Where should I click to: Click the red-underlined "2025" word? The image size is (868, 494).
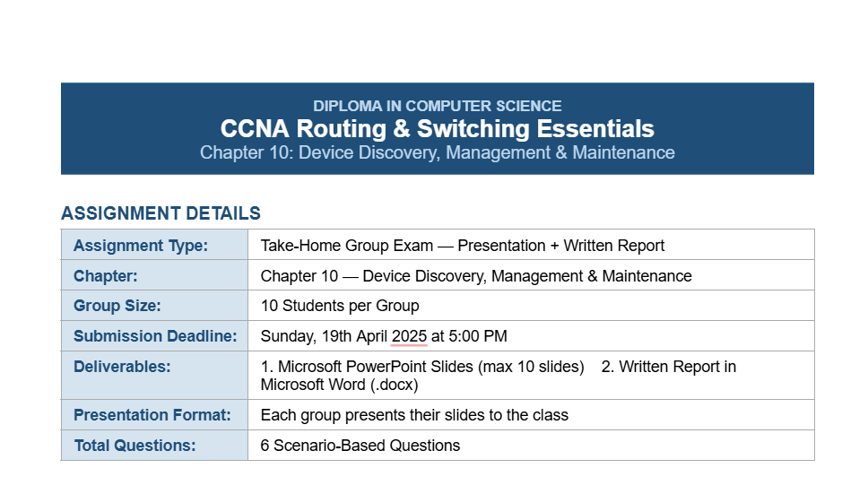[x=409, y=336]
